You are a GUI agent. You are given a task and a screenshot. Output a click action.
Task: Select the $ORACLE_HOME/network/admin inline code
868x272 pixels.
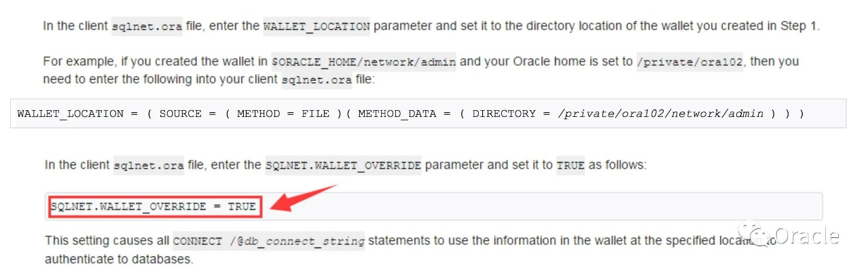363,62
